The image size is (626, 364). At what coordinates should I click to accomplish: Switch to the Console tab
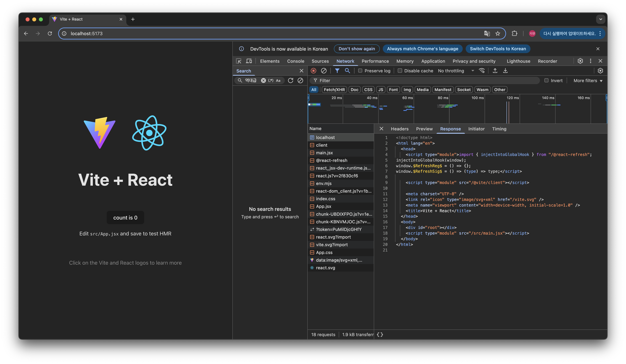(296, 61)
